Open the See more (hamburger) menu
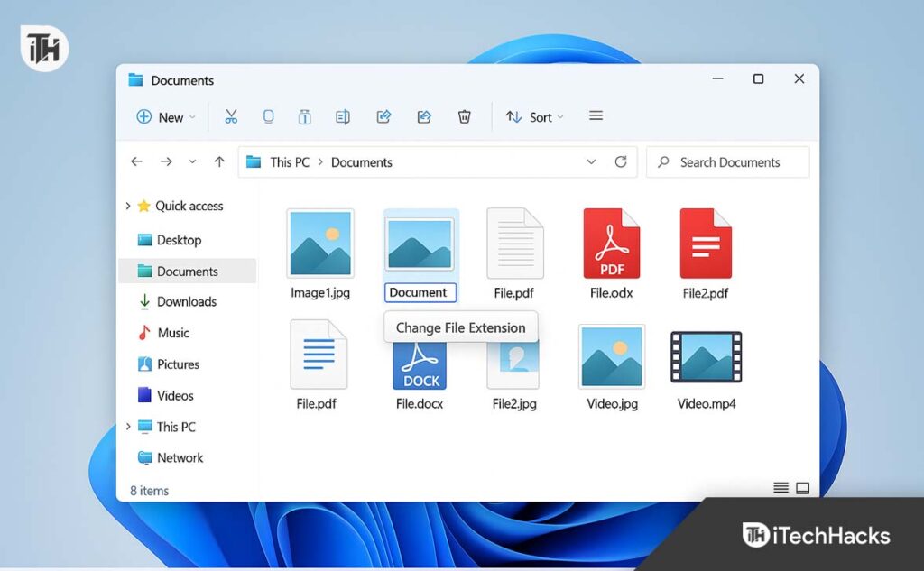Screen dimensions: 924x571 pyautogui.click(x=596, y=116)
